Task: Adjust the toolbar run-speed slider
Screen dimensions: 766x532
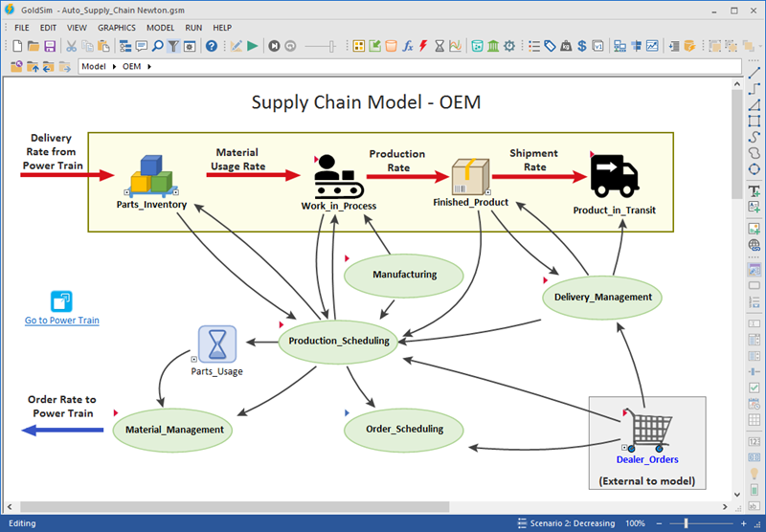Action: 320,46
